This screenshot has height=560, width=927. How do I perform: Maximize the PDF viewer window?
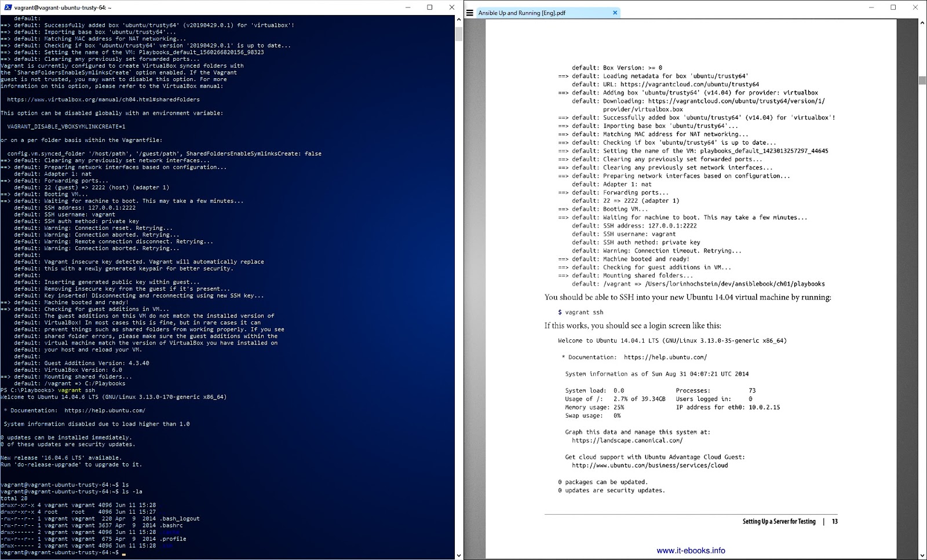(893, 8)
